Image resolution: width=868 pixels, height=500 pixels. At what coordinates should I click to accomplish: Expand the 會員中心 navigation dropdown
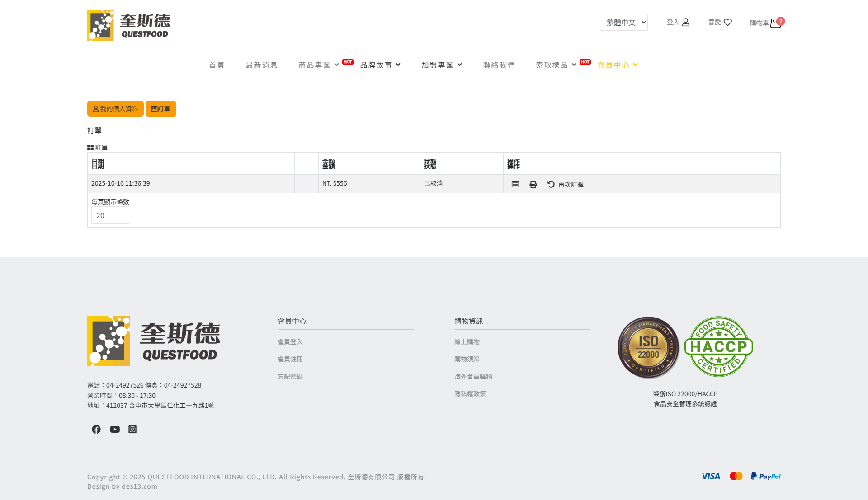tap(618, 65)
